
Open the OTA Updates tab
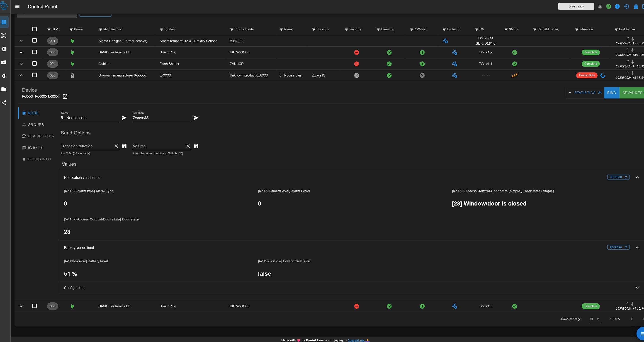(41, 136)
